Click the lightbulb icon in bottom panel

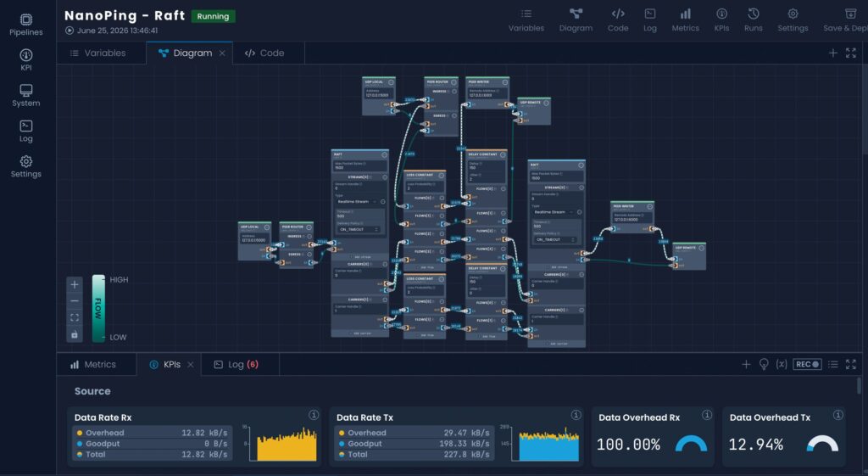coord(764,364)
